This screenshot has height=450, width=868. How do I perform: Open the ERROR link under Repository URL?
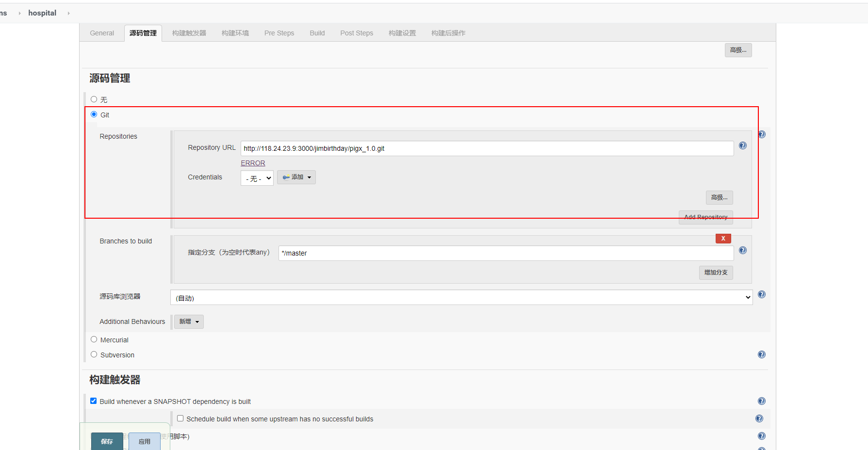(x=253, y=163)
